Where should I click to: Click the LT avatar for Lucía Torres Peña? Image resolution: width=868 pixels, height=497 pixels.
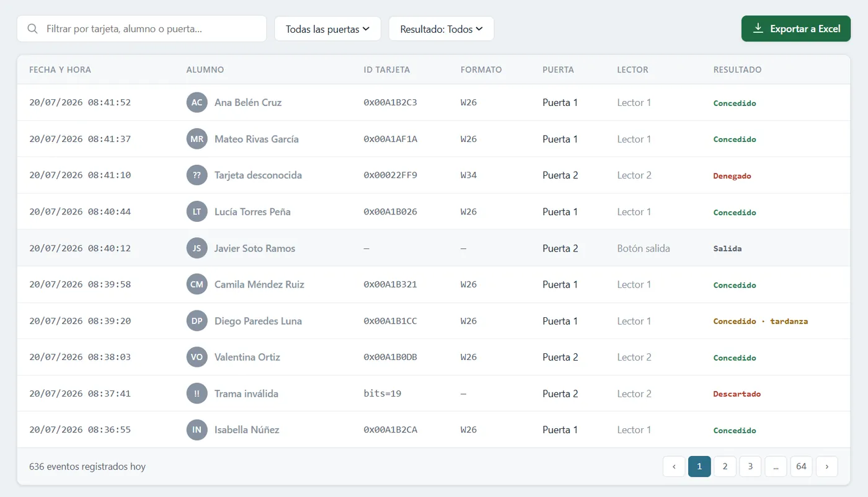point(197,211)
